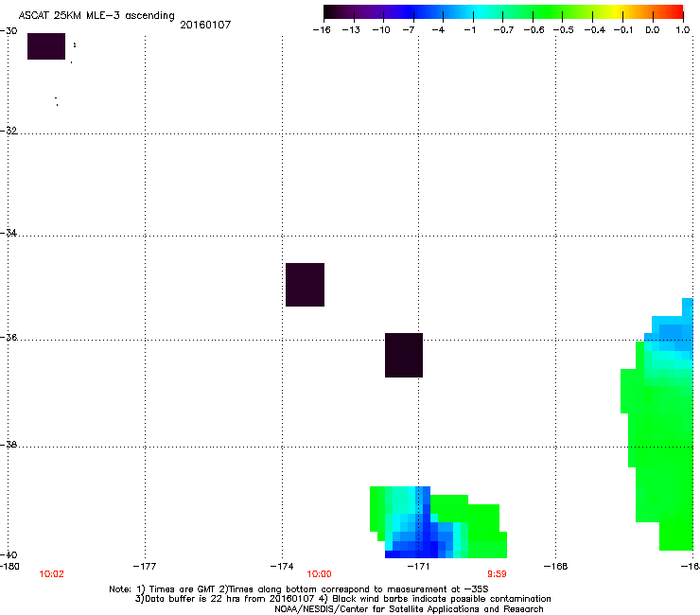Click the color scale label 1.0

[683, 30]
